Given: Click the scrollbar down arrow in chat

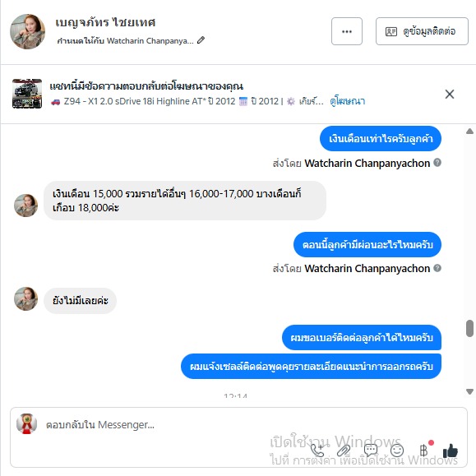Looking at the screenshot, I should [x=469, y=391].
